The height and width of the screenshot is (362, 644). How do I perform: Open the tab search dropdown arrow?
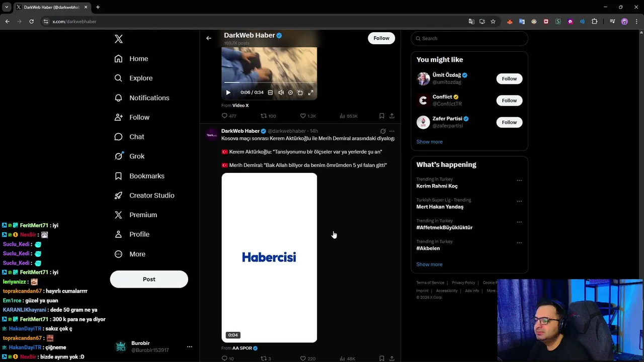tap(7, 7)
